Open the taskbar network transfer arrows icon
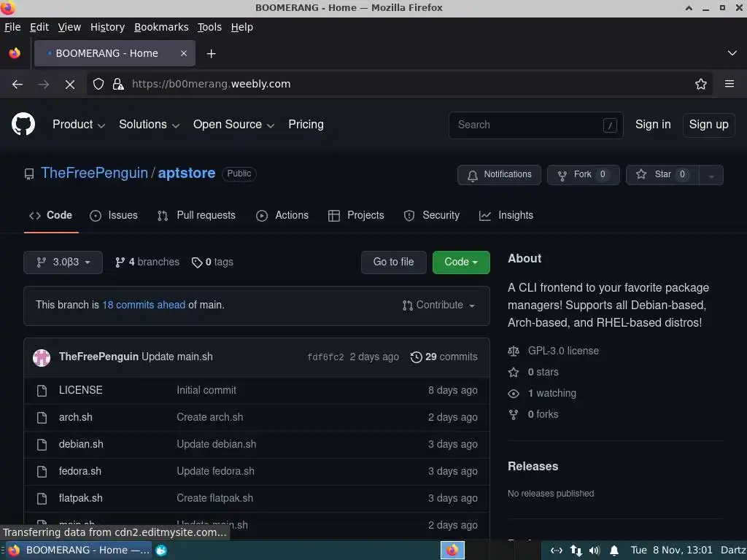The height and width of the screenshot is (560, 747). pos(576,551)
